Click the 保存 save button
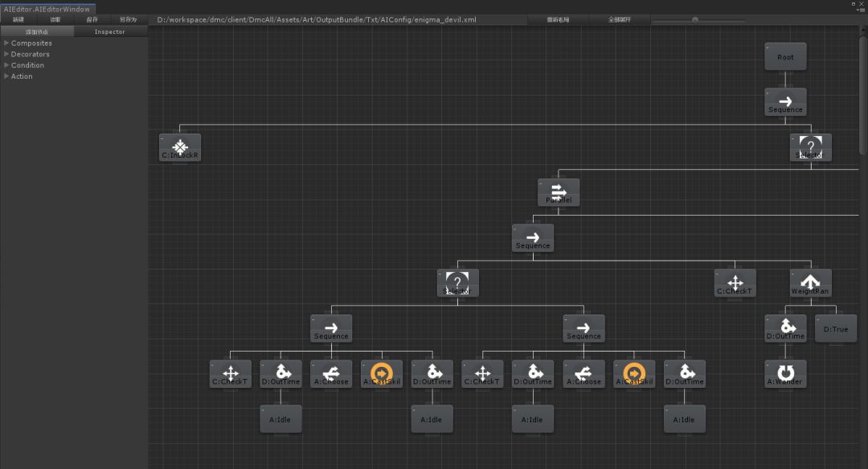Screen dimensions: 868x469 (x=92, y=19)
